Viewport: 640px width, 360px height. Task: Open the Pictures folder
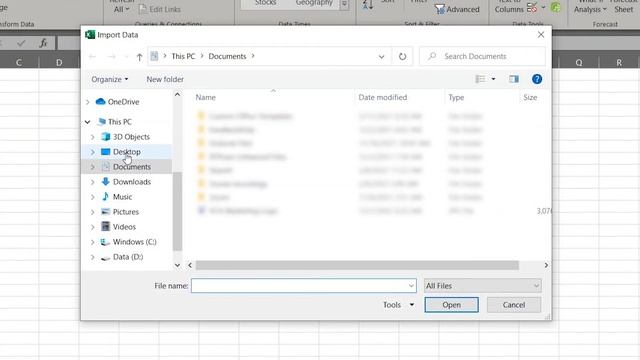pos(126,212)
